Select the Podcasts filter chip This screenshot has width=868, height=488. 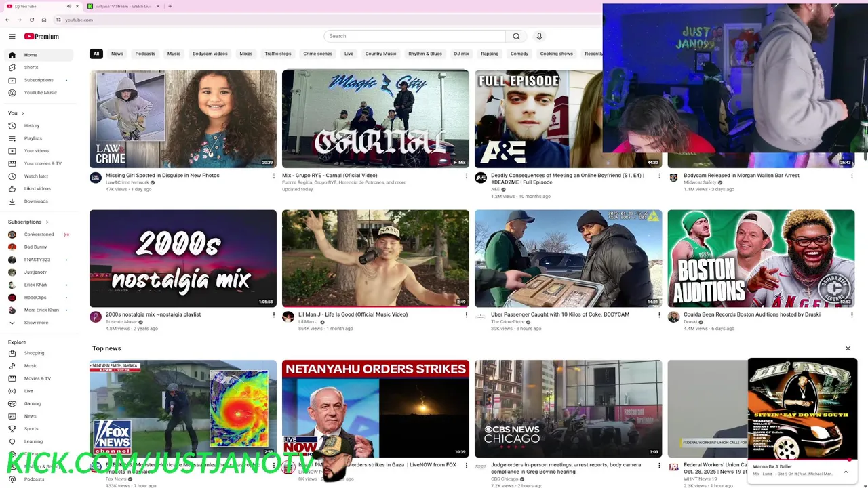pyautogui.click(x=145, y=54)
